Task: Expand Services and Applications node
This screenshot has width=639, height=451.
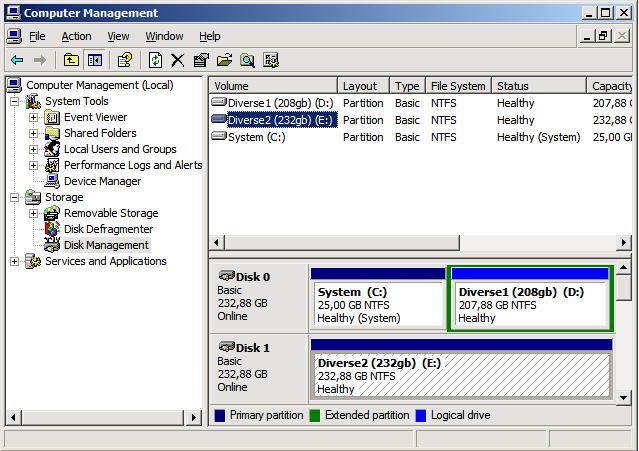Action: (x=15, y=261)
